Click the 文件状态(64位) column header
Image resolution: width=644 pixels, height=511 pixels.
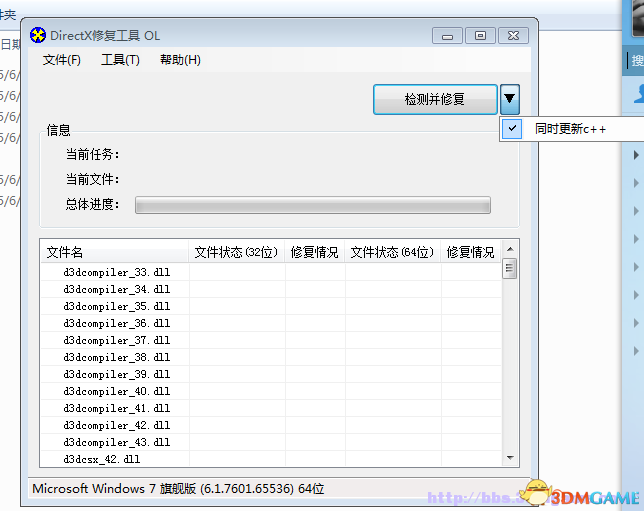[393, 252]
